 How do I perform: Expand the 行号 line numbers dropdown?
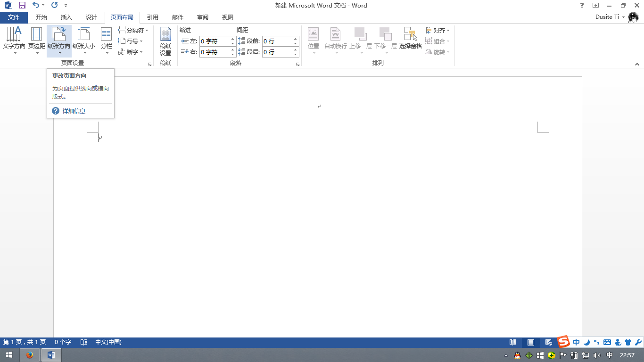131,41
